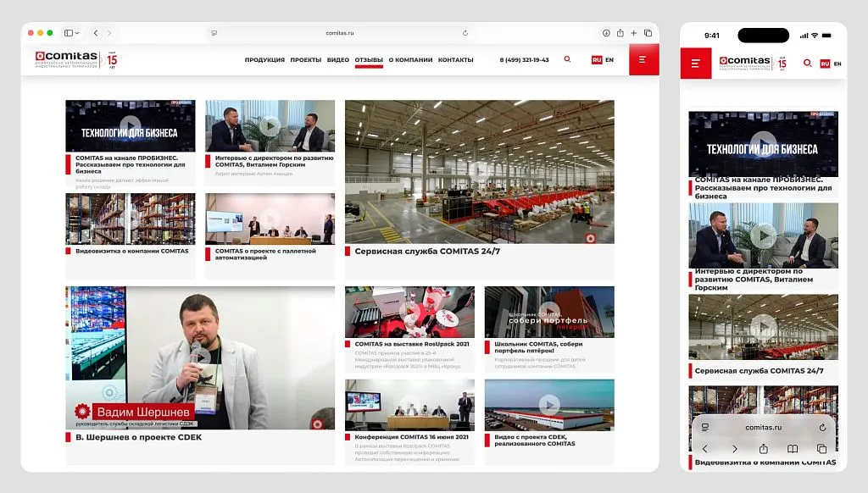Viewport: 868px width, 493px height.
Task: Open search magnifier in mobile header
Action: point(808,63)
